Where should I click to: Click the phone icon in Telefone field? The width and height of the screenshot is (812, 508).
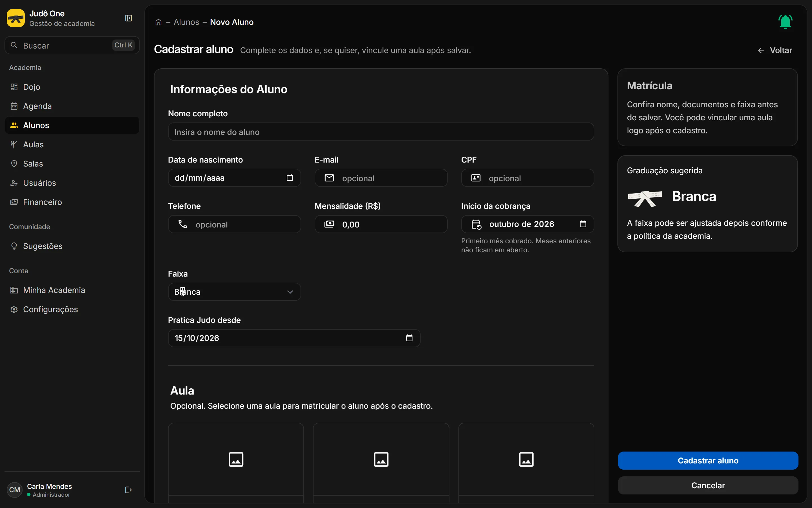[183, 224]
